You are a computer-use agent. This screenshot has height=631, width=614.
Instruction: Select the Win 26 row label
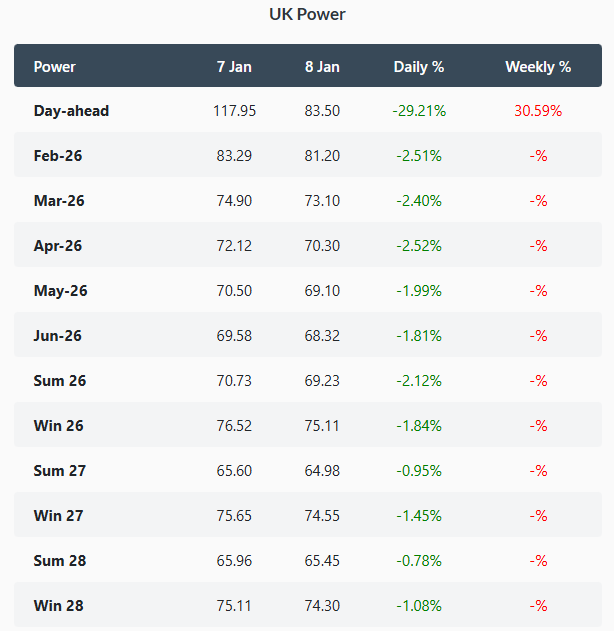59,426
